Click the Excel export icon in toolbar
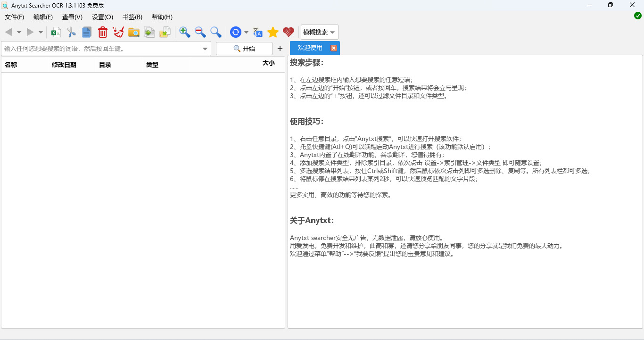644x340 pixels. click(56, 32)
